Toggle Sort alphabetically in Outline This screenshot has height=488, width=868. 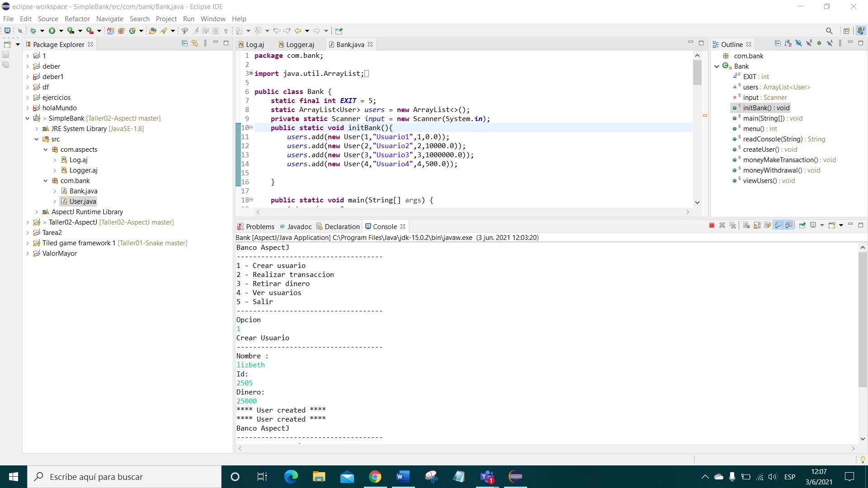(788, 43)
